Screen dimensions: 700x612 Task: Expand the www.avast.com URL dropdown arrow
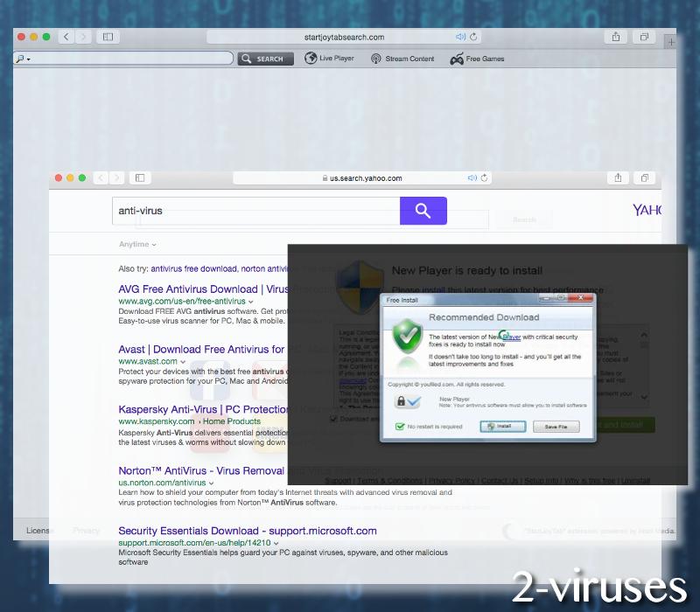tap(183, 362)
